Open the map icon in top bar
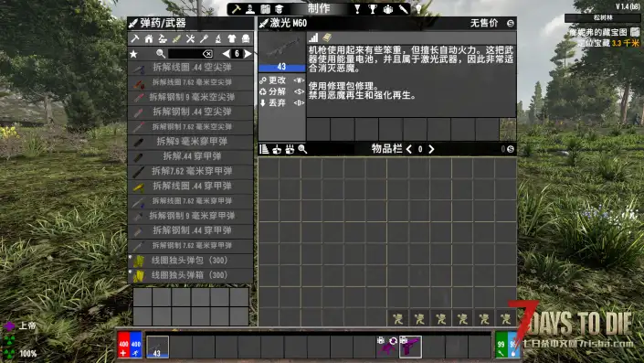 [265, 9]
